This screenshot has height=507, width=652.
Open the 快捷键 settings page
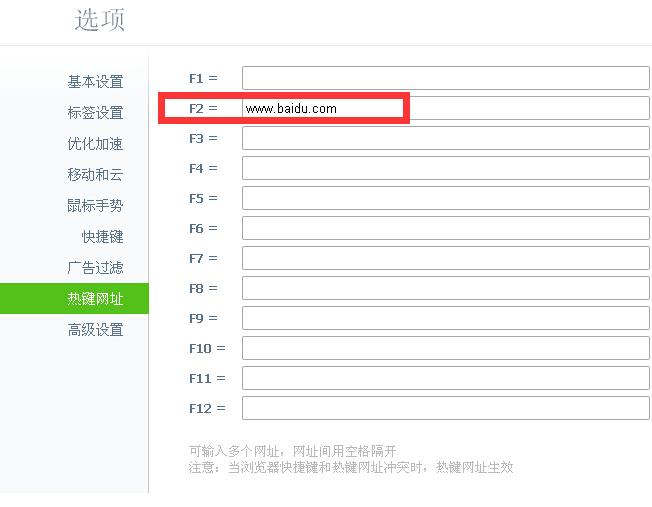click(102, 237)
